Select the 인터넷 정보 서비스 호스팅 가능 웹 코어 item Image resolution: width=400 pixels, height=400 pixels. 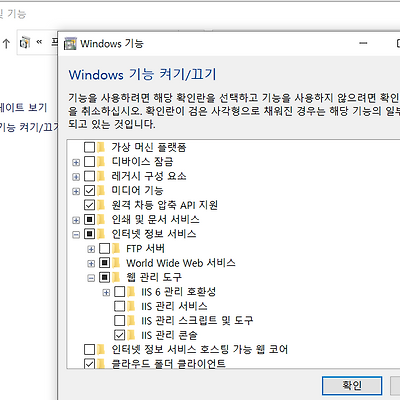199,349
